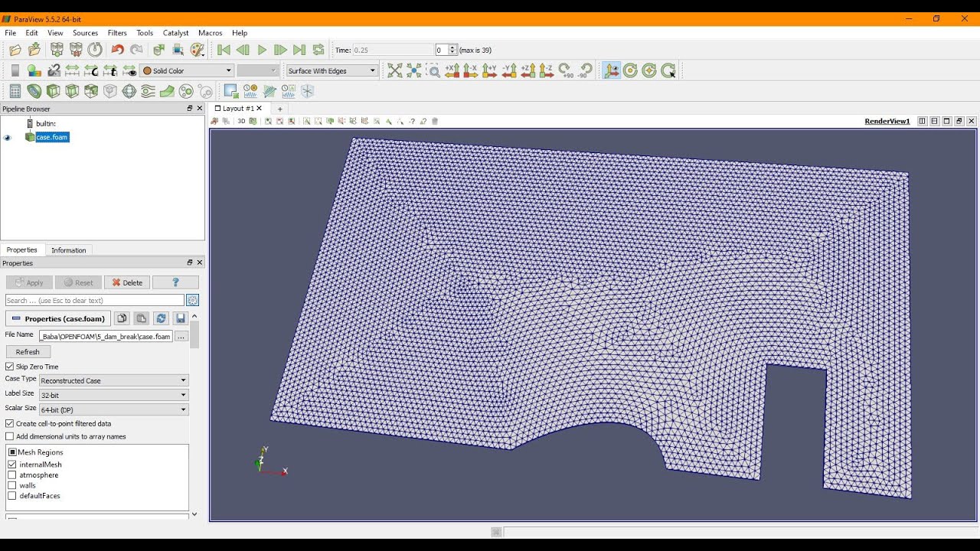Toggle all Mesh Regions checkbox

point(12,452)
